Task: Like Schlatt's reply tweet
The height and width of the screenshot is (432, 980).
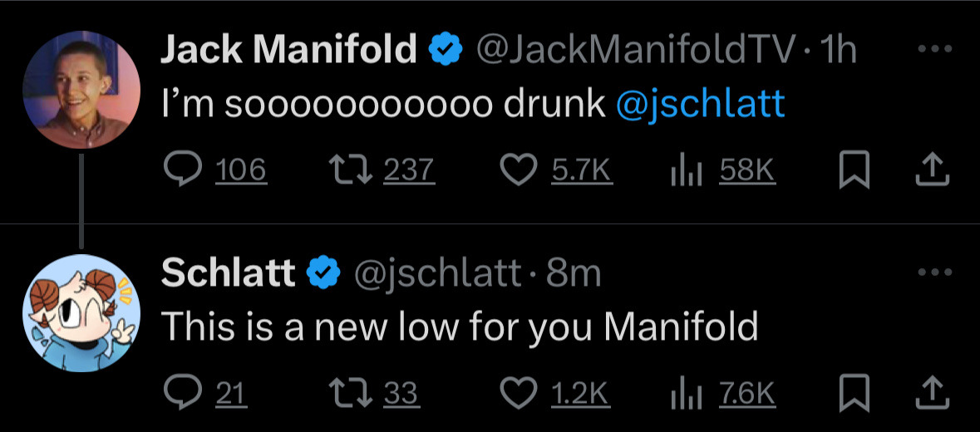Action: (520, 393)
